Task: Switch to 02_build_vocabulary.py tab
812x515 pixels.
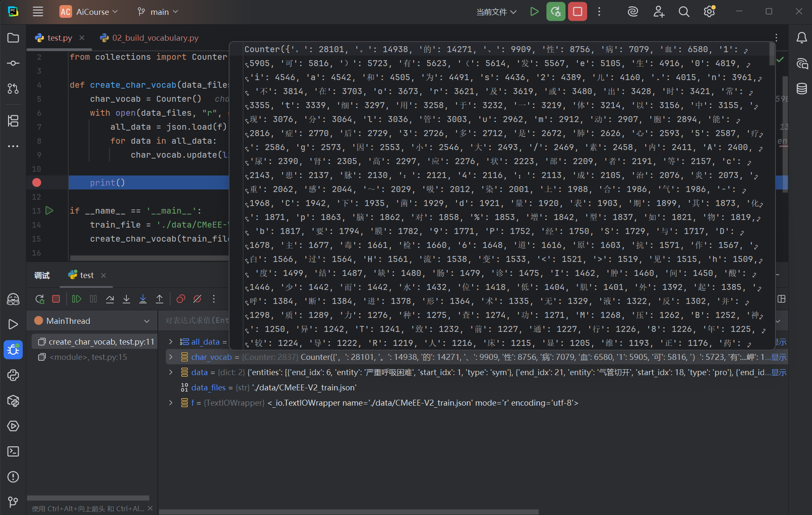Action: (x=149, y=38)
